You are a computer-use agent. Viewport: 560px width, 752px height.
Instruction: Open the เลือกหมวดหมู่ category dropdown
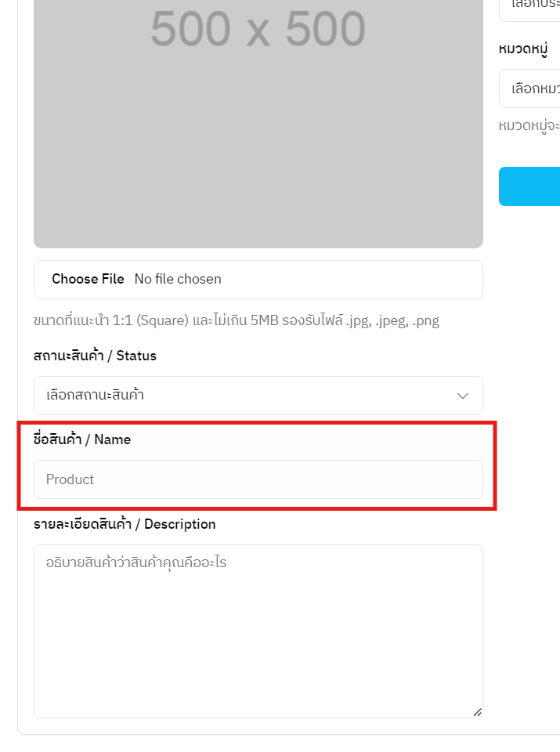point(540,89)
